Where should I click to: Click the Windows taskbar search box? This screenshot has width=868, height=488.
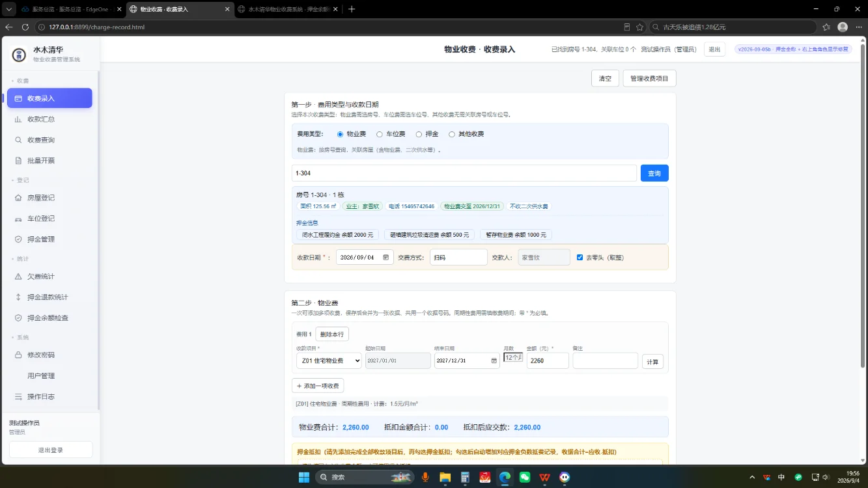click(366, 477)
